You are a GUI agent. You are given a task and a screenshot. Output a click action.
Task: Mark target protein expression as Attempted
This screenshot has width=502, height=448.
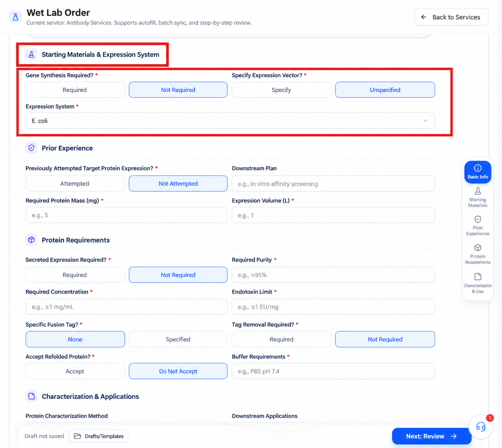pyautogui.click(x=75, y=184)
